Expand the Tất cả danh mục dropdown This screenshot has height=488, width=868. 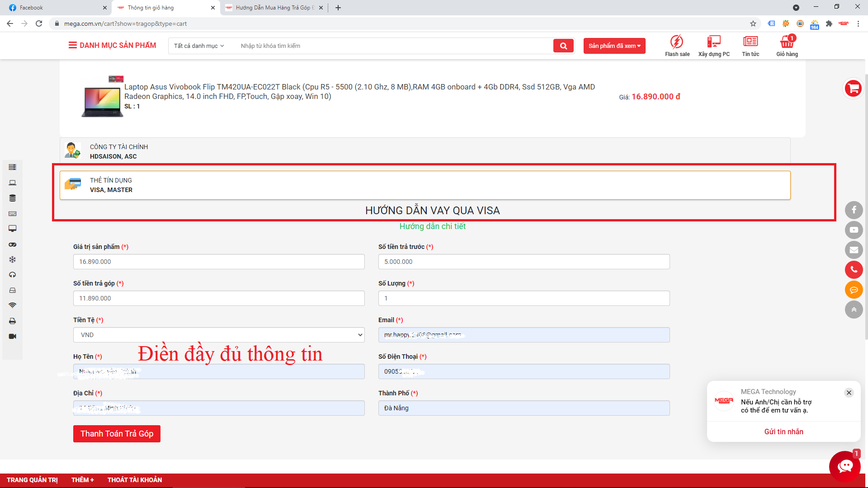[x=199, y=46]
